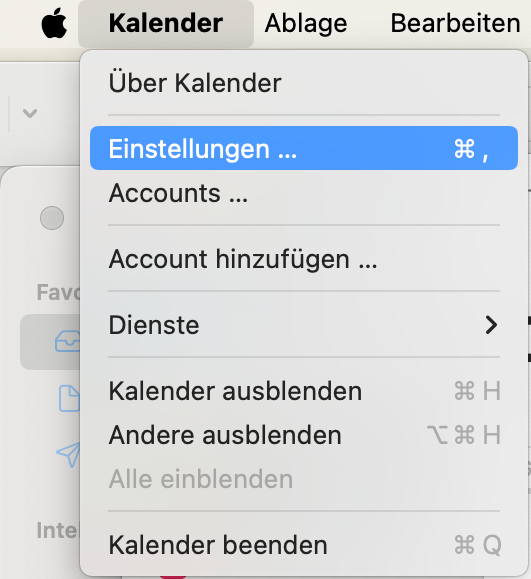Viewport: 531px width, 579px height.
Task: Open the paper plane sent icon
Action: click(x=68, y=454)
